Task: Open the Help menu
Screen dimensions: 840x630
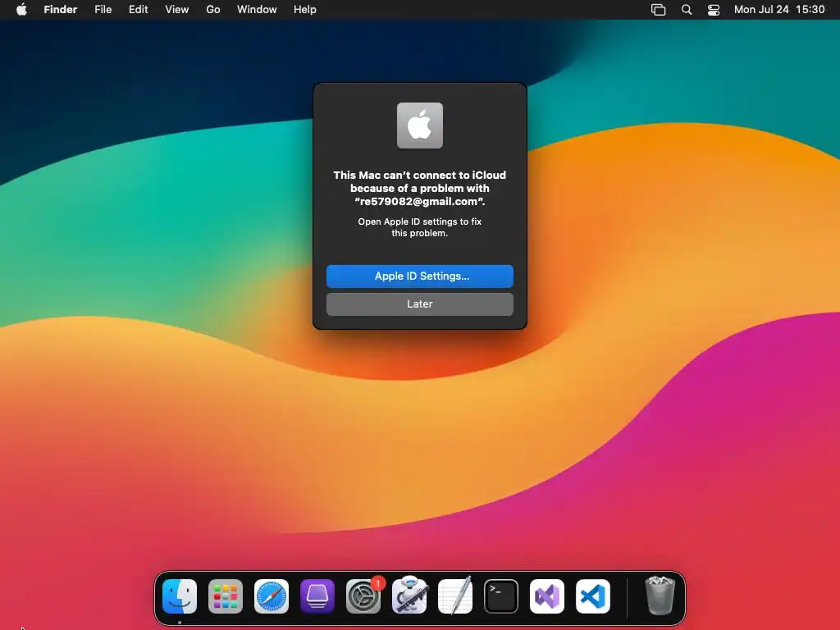Action: coord(305,10)
